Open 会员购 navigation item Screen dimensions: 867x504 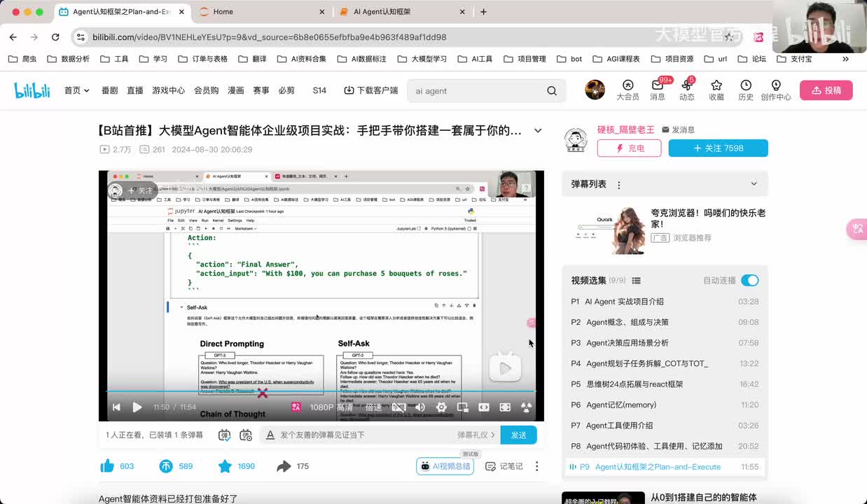point(207,90)
